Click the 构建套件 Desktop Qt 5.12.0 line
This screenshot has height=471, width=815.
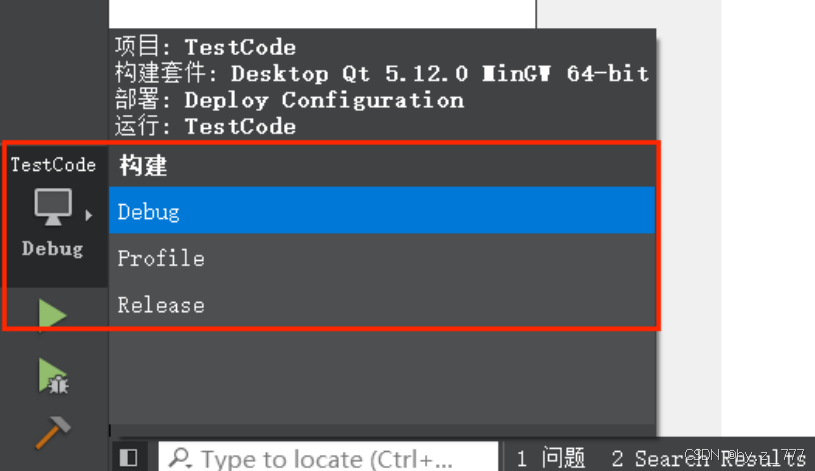[x=382, y=73]
